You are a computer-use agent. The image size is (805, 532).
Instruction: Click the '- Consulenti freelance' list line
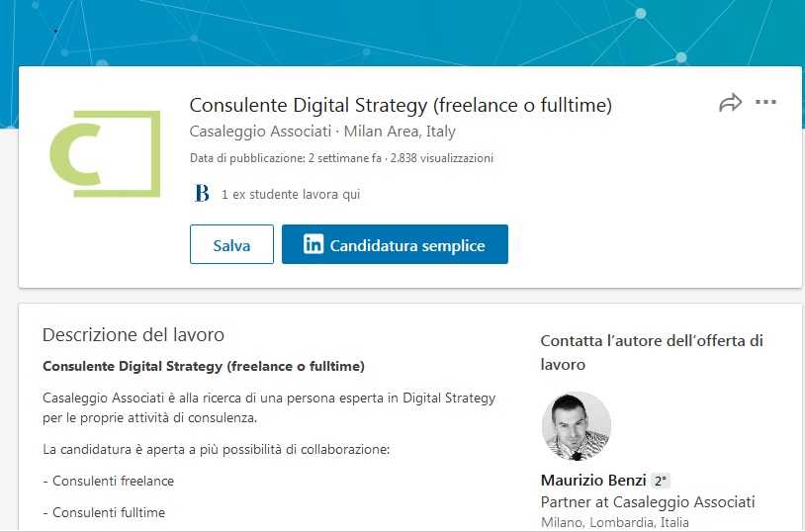(109, 482)
